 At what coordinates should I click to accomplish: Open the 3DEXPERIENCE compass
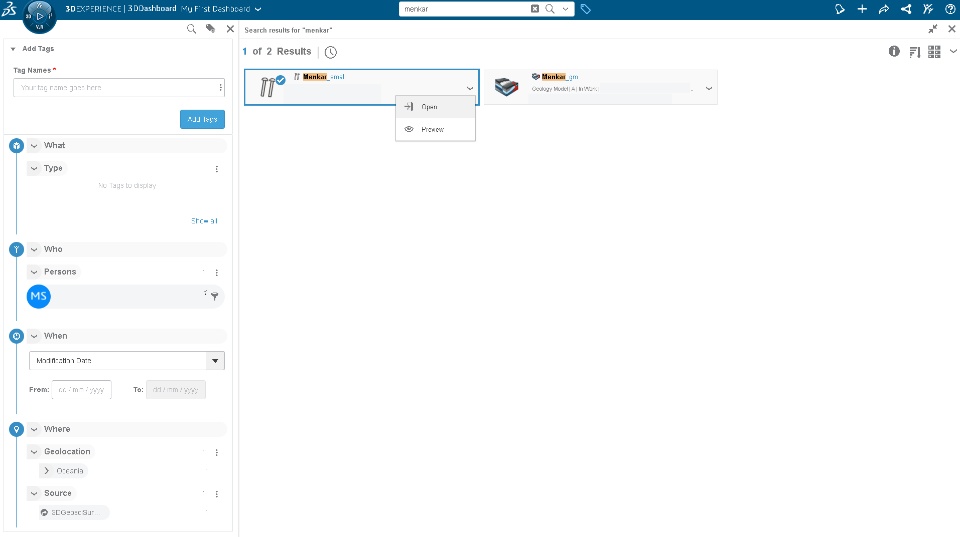(x=39, y=17)
